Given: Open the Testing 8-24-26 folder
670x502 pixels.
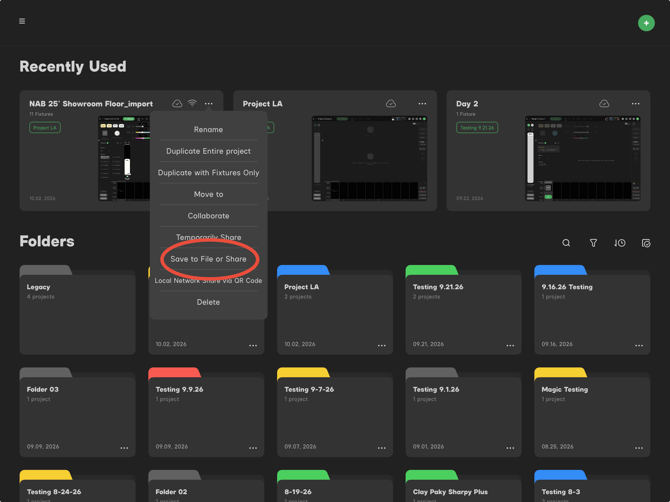Looking at the screenshot, I should [77, 486].
